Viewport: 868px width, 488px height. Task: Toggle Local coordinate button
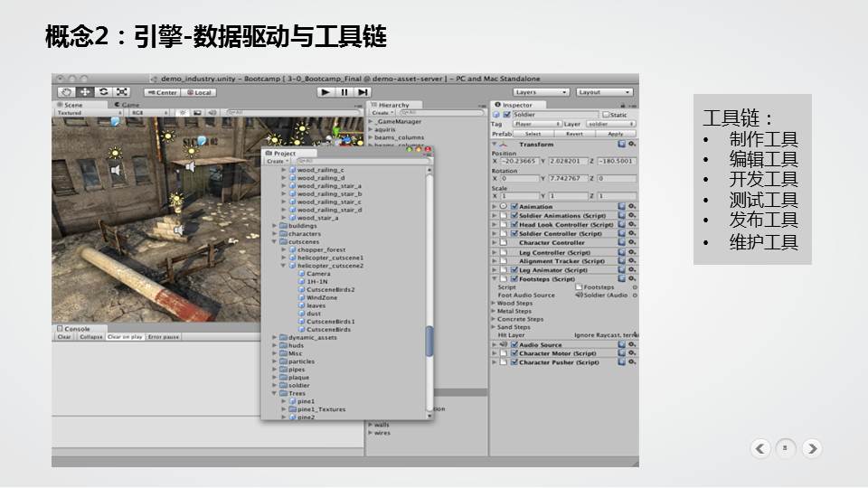pyautogui.click(x=199, y=92)
